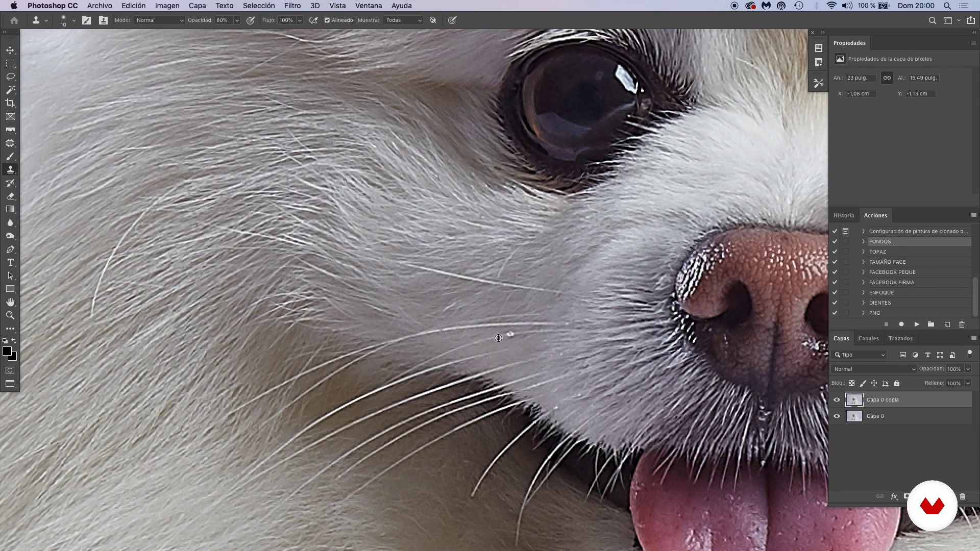Expand the FACEBOOK FIRMA action set
980x551 pixels.
pos(863,282)
